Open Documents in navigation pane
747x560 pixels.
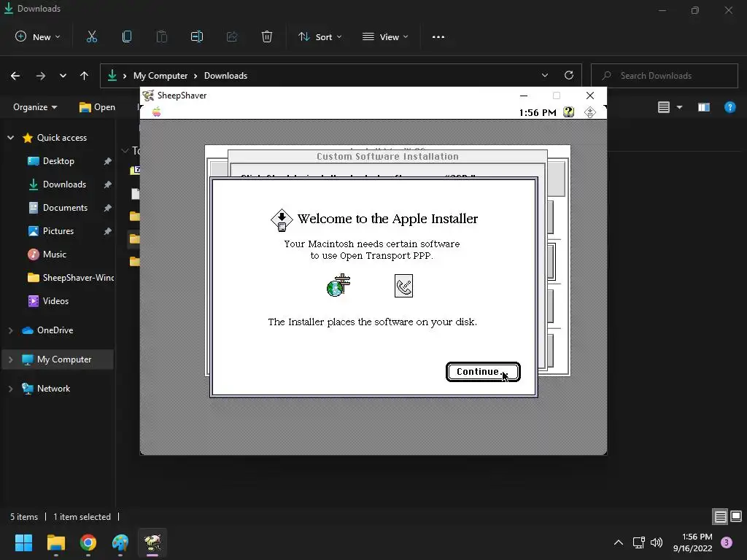65,208
